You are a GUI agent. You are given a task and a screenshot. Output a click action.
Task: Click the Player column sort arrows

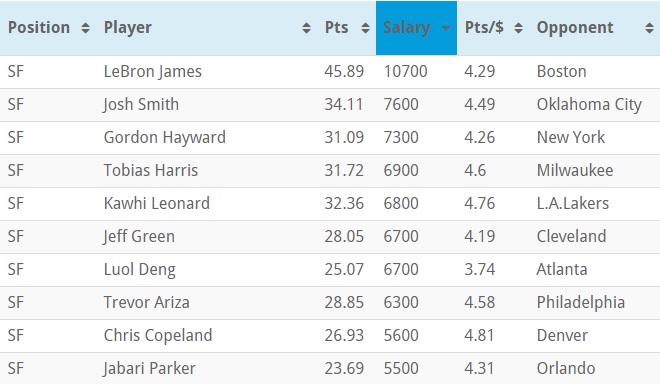306,28
